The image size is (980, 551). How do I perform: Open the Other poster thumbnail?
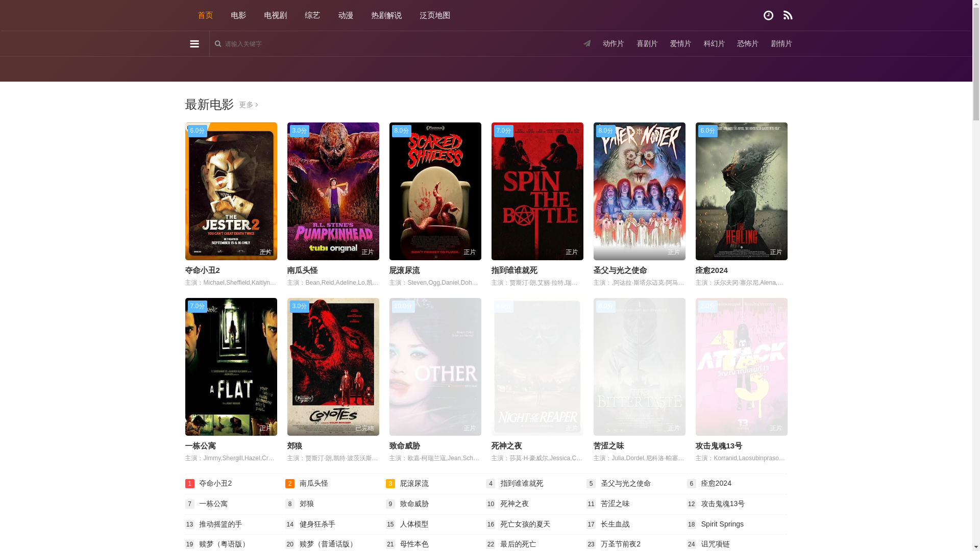tap(435, 367)
